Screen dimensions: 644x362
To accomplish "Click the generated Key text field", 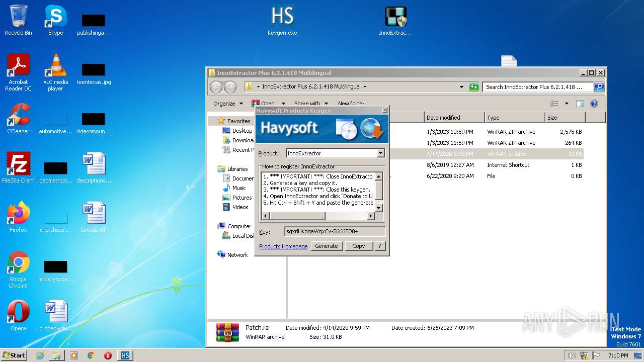I will 335,232.
